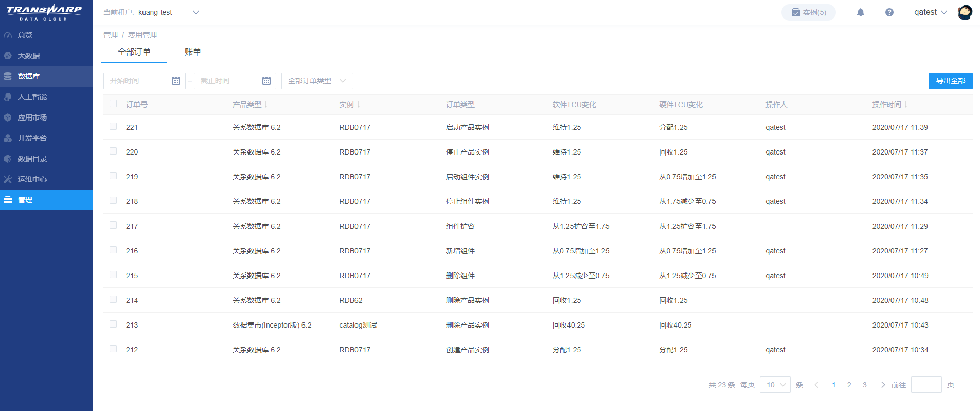The height and width of the screenshot is (411, 980).
Task: Open the 运维中心 tools icon
Action: click(8, 179)
